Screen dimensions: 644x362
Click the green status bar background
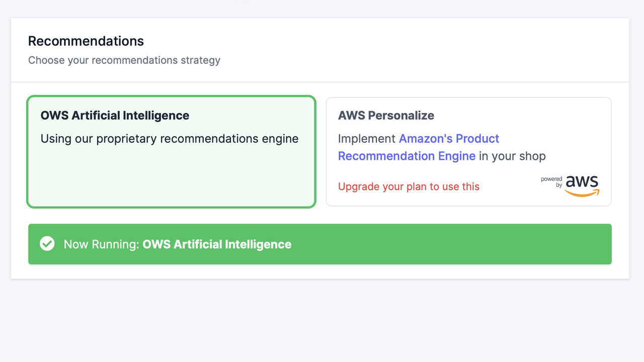point(453,244)
